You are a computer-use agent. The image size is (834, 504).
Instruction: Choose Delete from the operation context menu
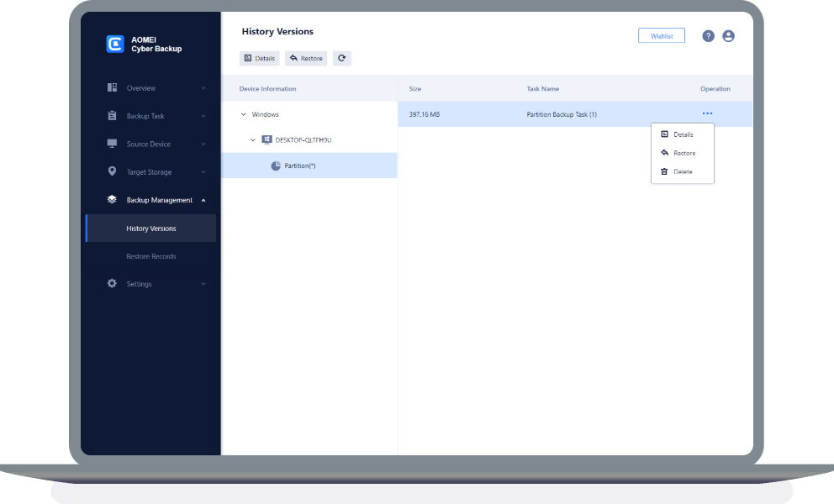682,171
